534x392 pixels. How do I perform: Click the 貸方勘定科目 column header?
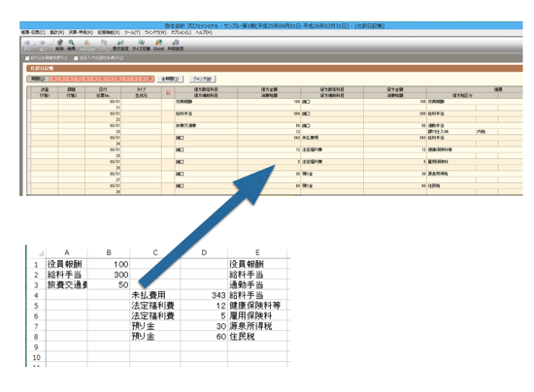(332, 89)
